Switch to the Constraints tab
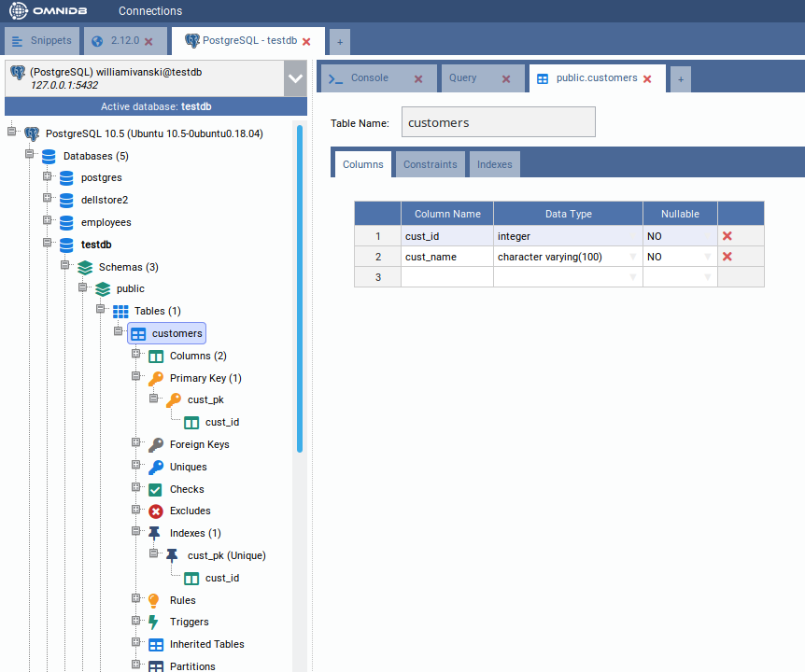 430,164
